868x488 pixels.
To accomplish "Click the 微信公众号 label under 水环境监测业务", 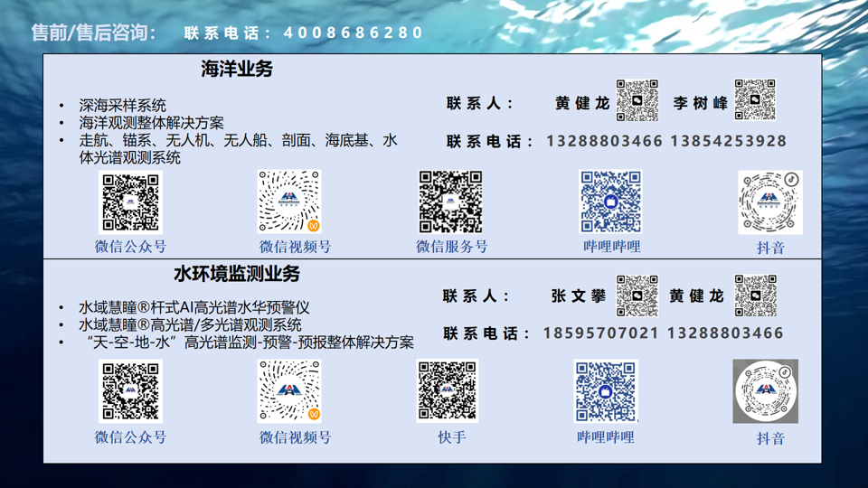I will [130, 437].
